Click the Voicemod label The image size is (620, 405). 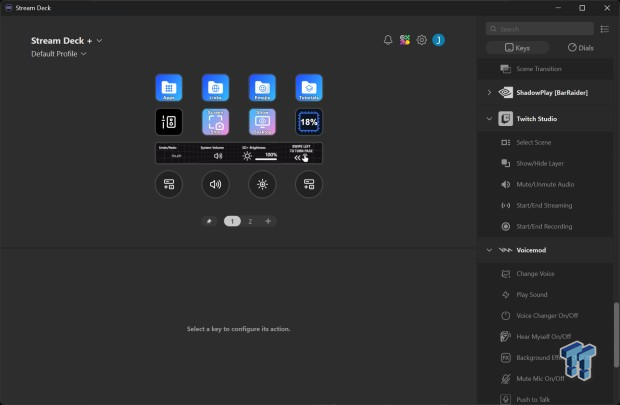pyautogui.click(x=531, y=250)
